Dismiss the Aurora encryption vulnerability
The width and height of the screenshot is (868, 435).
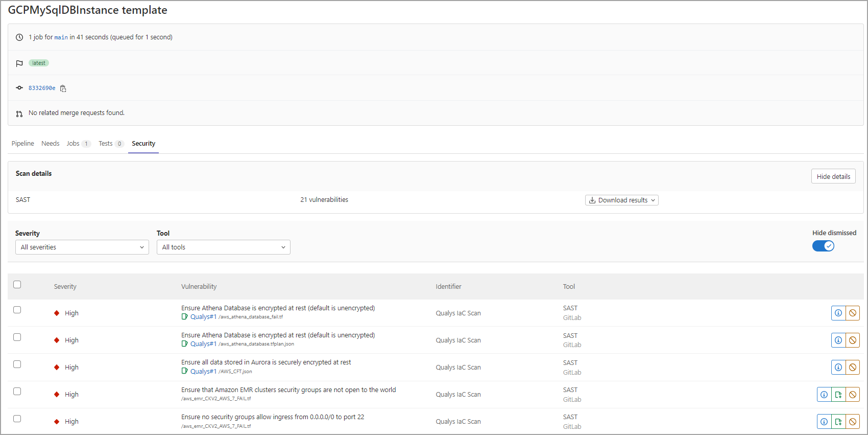point(853,367)
